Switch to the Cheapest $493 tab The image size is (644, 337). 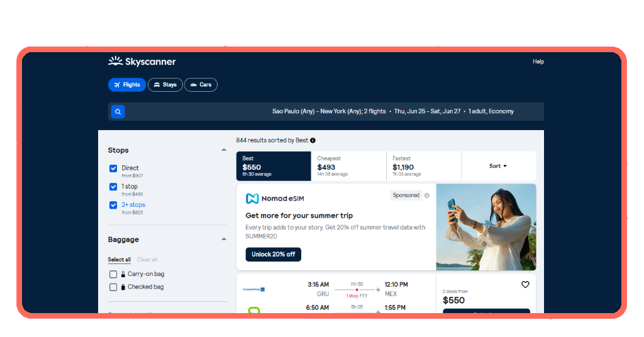tap(348, 166)
